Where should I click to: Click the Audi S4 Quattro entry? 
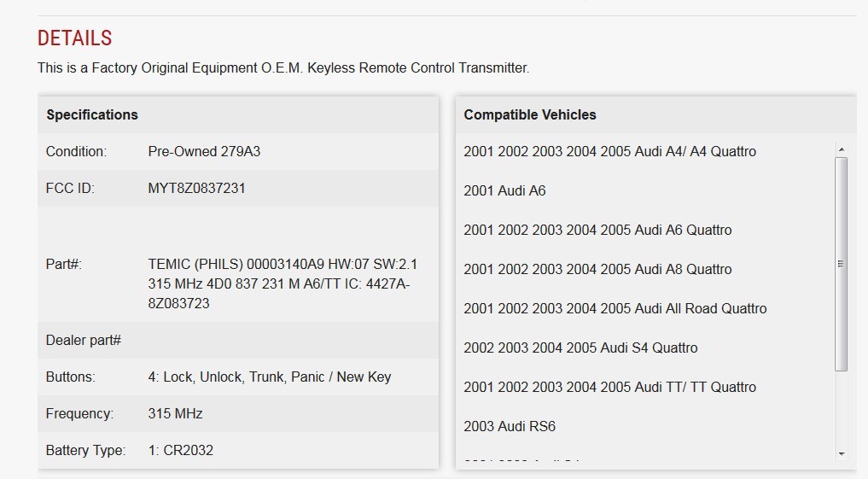580,348
